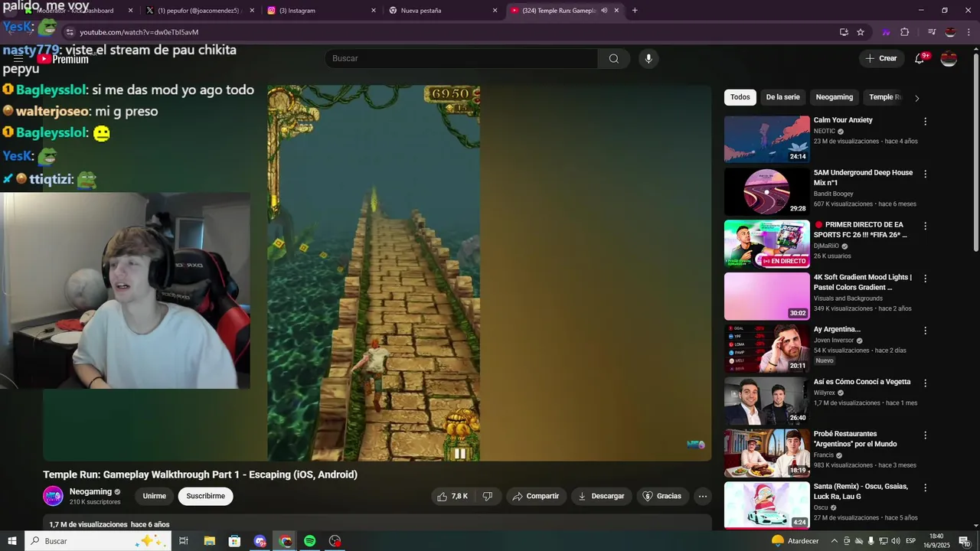This screenshot has height=551, width=980.
Task: Click the Suscribirme button
Action: click(x=205, y=496)
